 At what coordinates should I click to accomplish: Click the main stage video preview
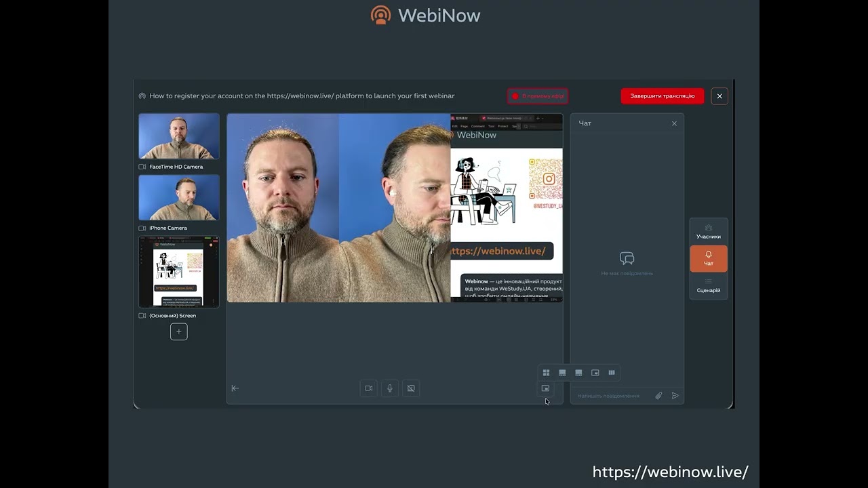(x=395, y=207)
